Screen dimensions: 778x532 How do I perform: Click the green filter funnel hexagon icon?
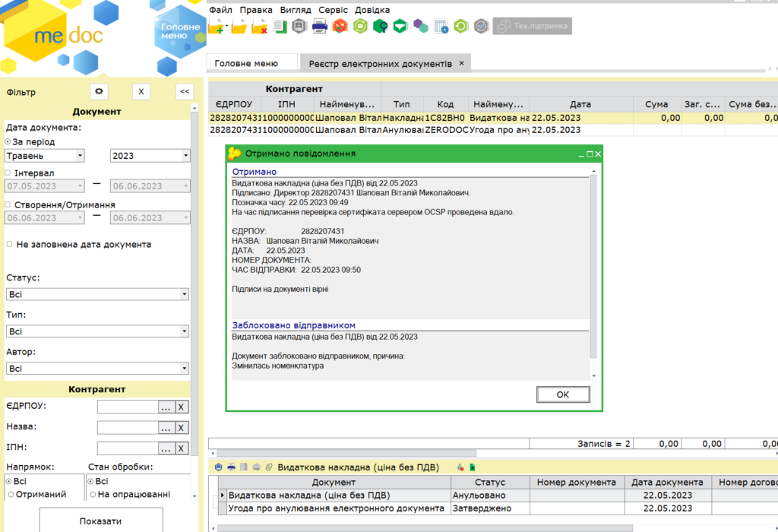(x=400, y=27)
